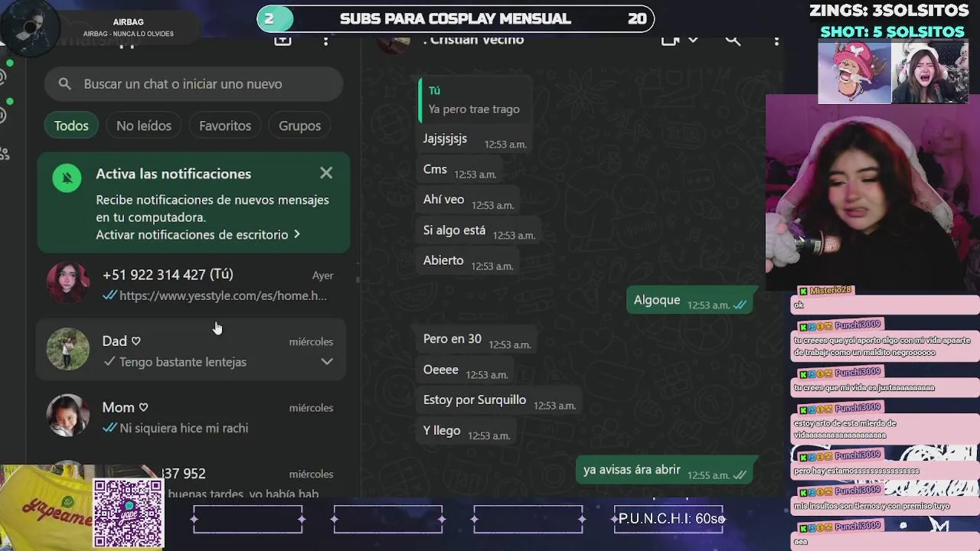Click the search magnifier in chat search box
Image resolution: width=980 pixels, height=551 pixels.
[x=65, y=84]
